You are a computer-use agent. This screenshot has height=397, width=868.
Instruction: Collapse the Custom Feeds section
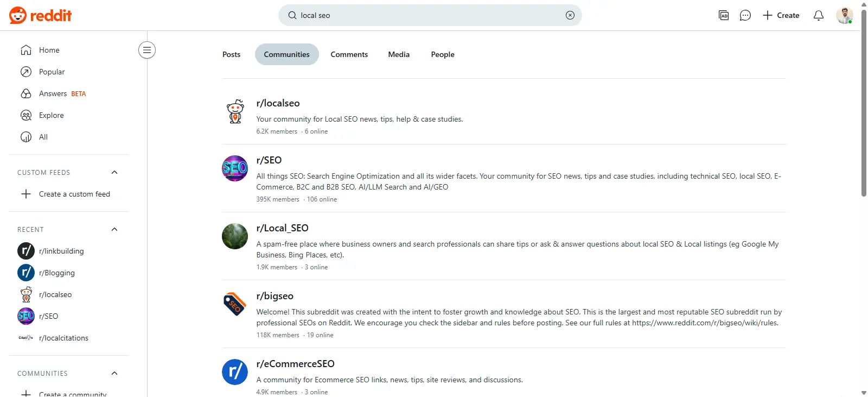(114, 172)
